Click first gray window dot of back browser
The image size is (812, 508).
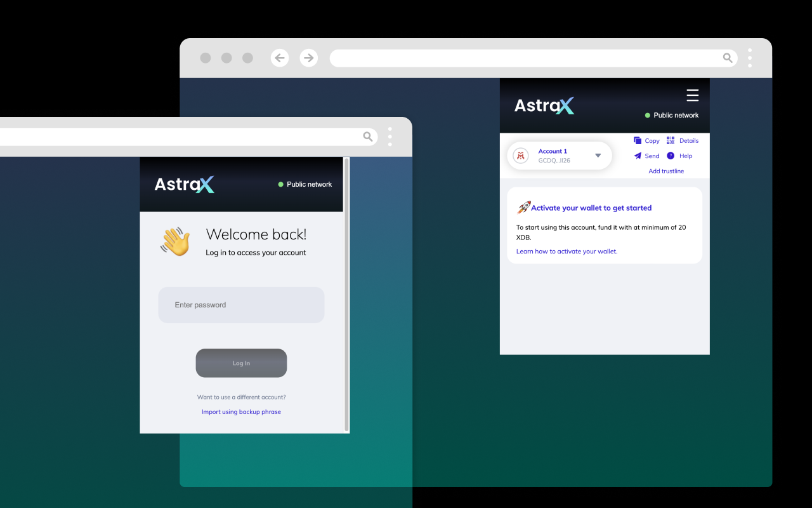pyautogui.click(x=206, y=58)
